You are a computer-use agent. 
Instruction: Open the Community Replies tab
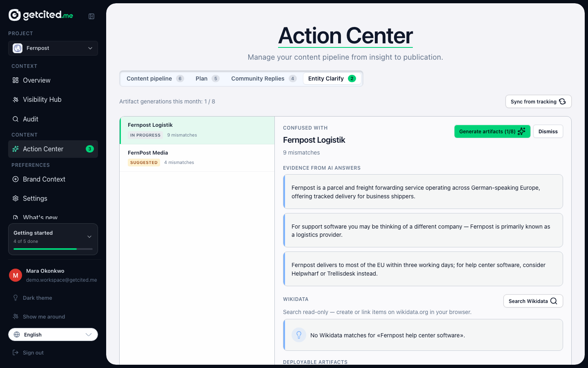[264, 79]
